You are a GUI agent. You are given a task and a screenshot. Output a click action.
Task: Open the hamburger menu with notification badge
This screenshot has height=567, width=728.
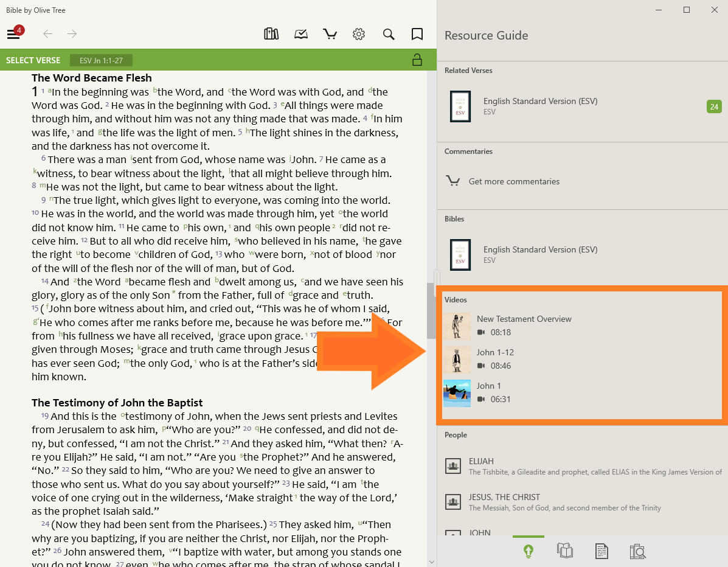pyautogui.click(x=13, y=34)
